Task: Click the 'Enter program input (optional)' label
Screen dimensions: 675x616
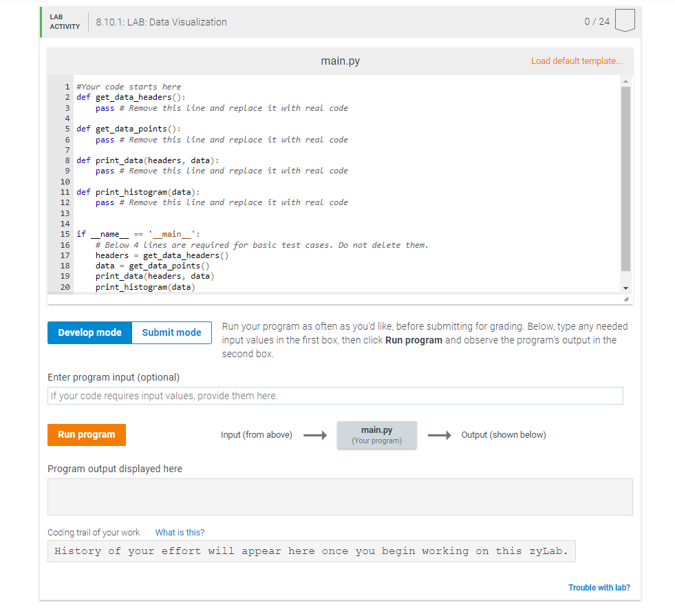Action: [114, 377]
